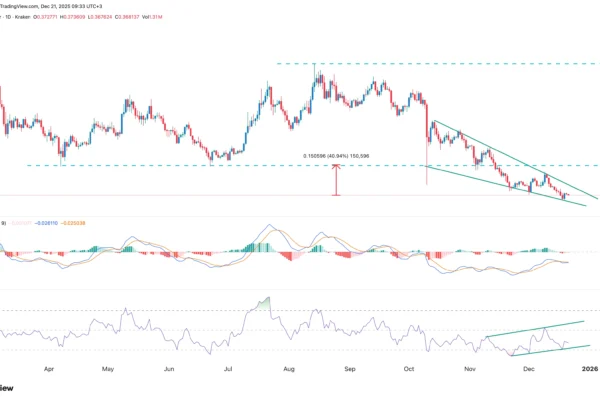The image size is (600, 400).
Task: Click the 2026 label on time axis
Action: coord(590,368)
